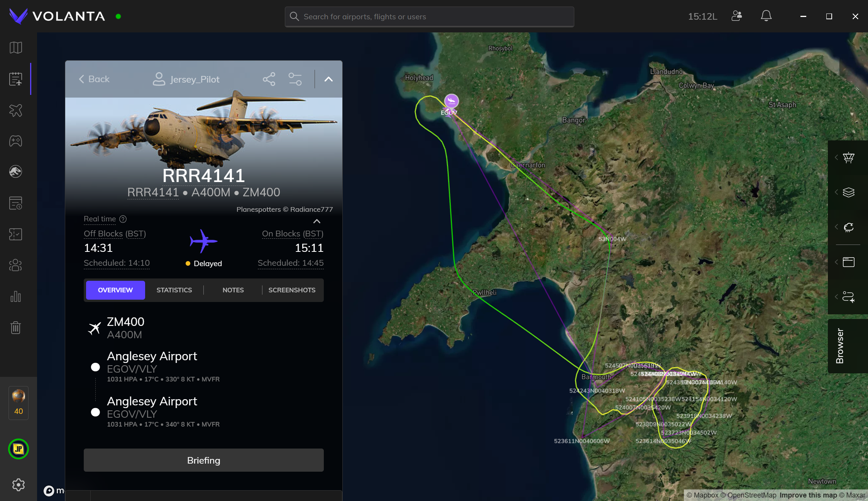Open the level 40 badge
The height and width of the screenshot is (501, 868).
click(x=19, y=403)
